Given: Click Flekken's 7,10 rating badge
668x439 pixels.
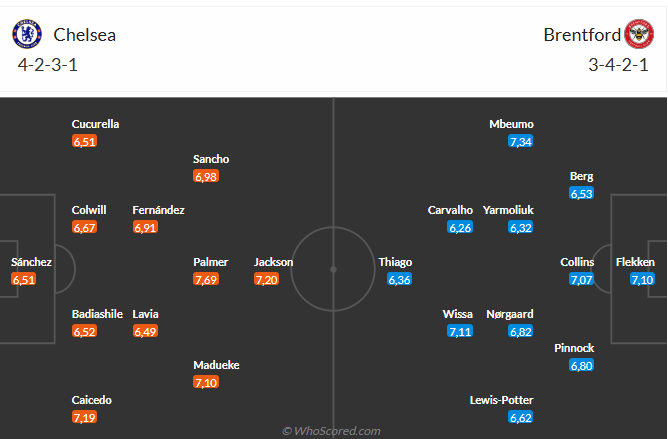Looking at the screenshot, I should [642, 280].
